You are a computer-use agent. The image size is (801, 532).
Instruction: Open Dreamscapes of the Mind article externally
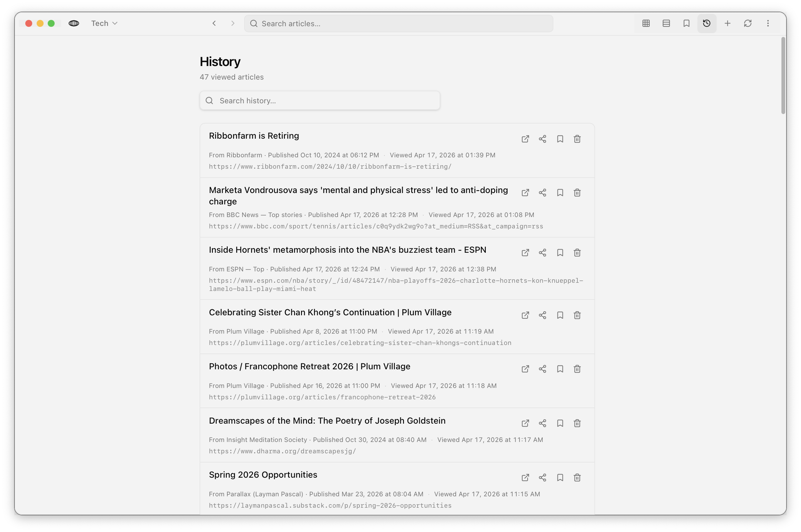click(x=525, y=423)
